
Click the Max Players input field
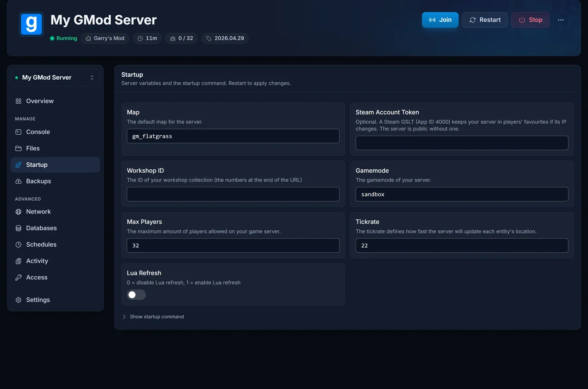click(233, 245)
